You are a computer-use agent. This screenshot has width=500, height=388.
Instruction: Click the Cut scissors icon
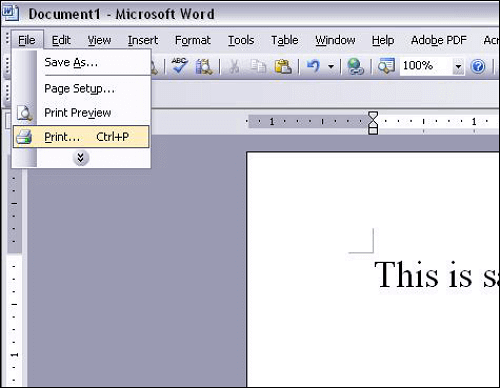tap(235, 66)
